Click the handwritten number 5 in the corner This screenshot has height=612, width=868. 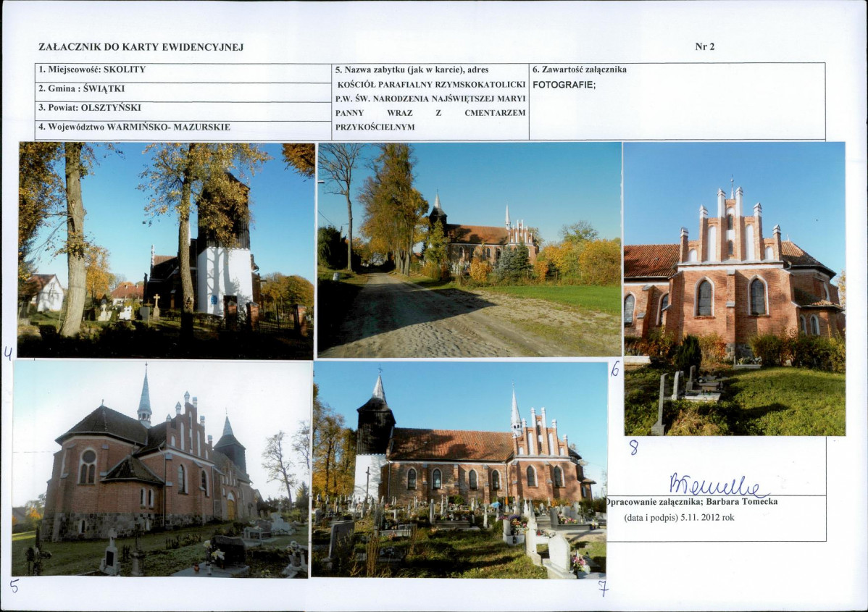14,585
